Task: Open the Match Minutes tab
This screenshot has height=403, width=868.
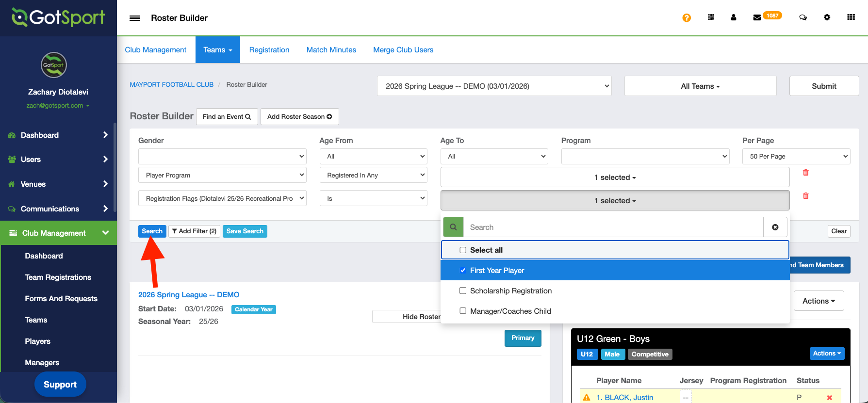Action: pyautogui.click(x=331, y=50)
